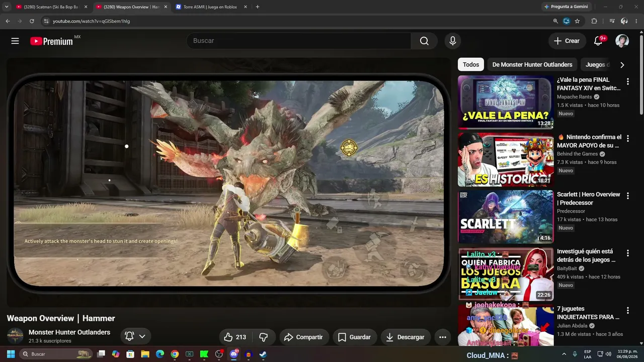644x362 pixels.
Task: Open File Explorer from the taskbar
Action: (145, 354)
